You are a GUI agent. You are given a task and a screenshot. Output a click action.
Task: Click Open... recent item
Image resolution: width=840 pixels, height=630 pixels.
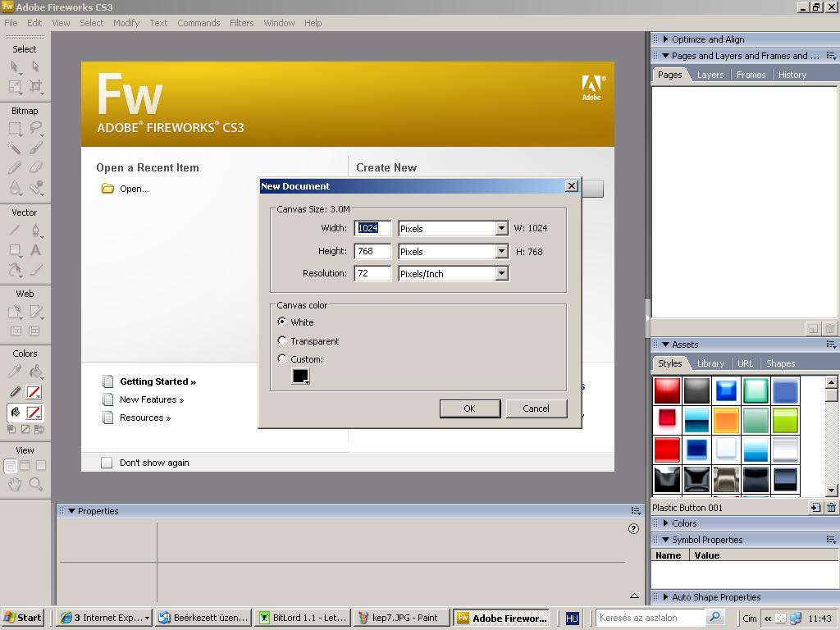135,189
